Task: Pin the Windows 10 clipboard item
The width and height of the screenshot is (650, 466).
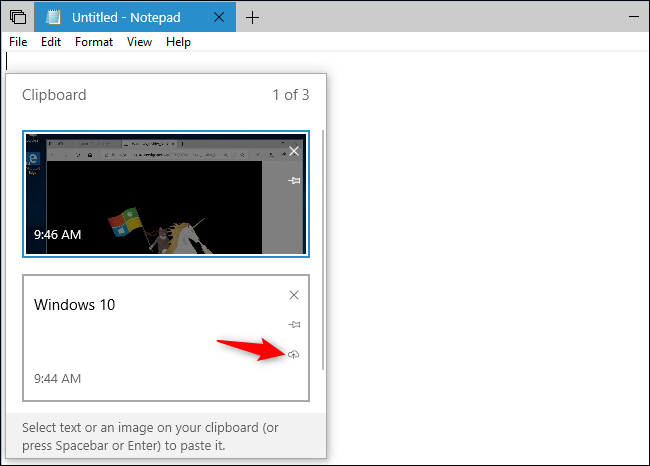Action: [294, 325]
